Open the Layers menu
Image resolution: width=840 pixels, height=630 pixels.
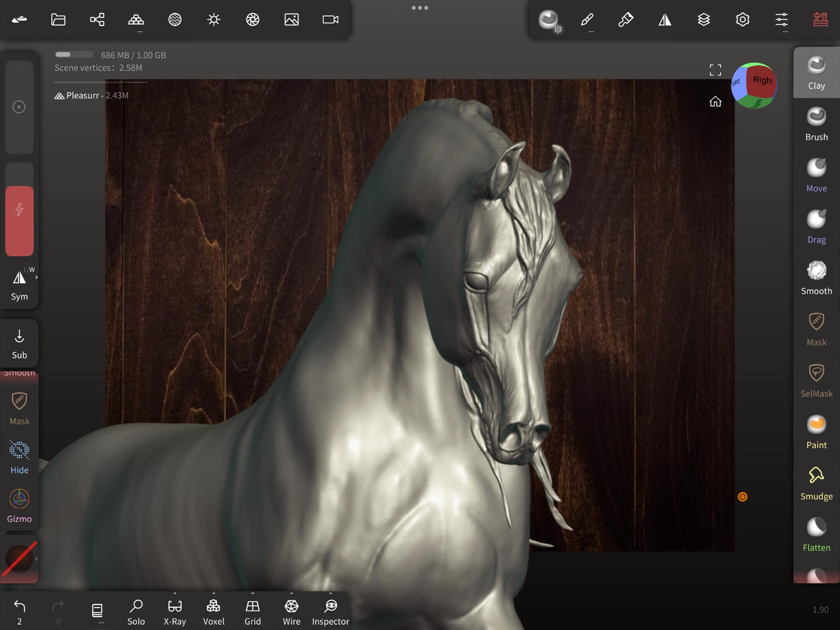point(704,20)
